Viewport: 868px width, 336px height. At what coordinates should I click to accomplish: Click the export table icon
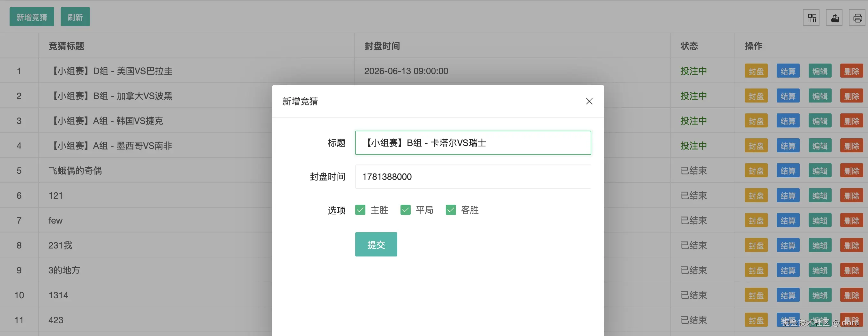(x=834, y=18)
